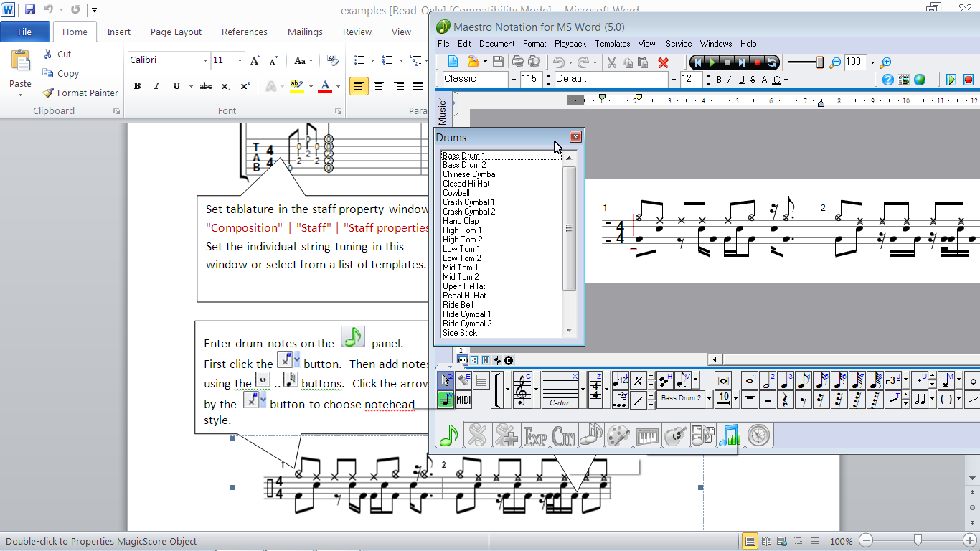980x551 pixels.
Task: Zoom out with the minus magnifier
Action: point(835,62)
